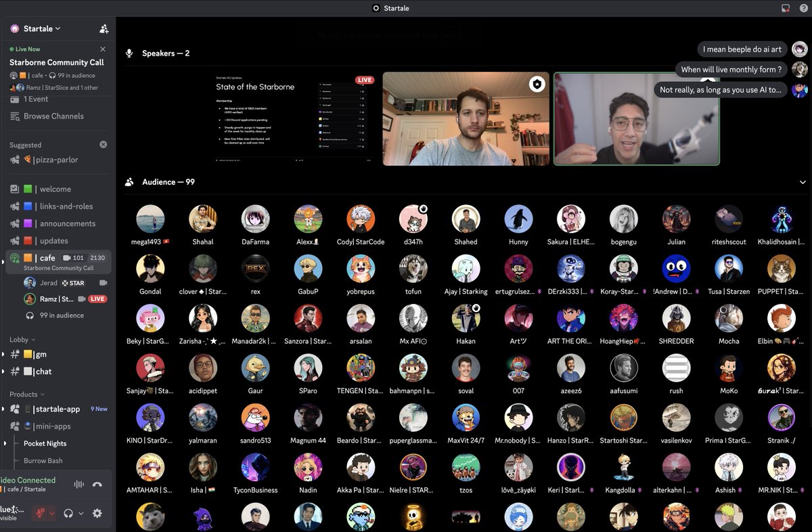812x532 pixels.
Task: Open the 'When will live monthly form ?' message
Action: point(731,69)
